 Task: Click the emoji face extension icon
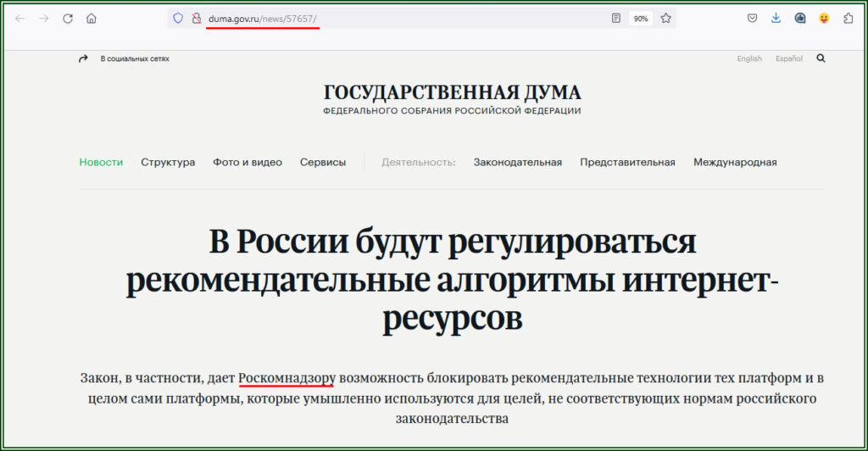[x=824, y=19]
